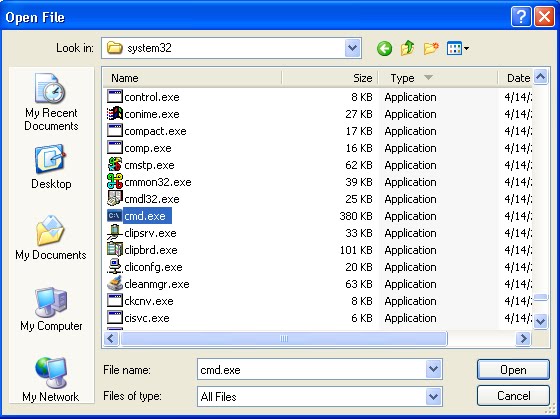
Task: Click the File name text field
Action: tap(311, 369)
